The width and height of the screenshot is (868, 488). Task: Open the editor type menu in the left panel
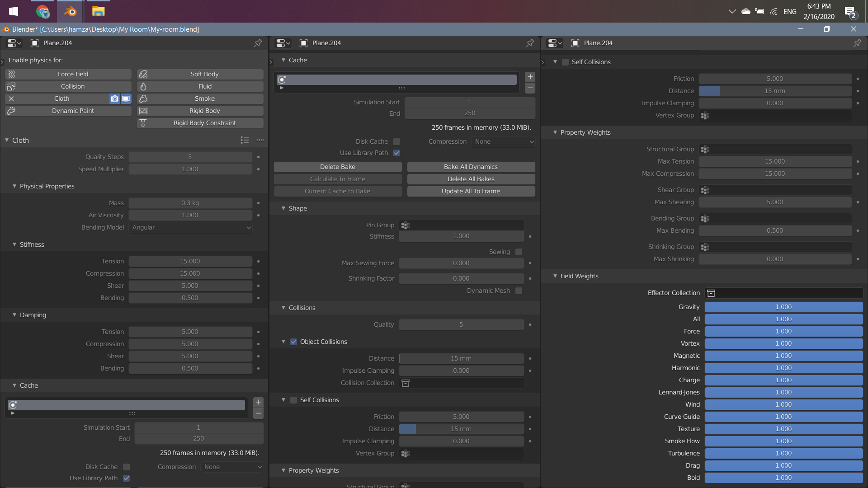14,43
